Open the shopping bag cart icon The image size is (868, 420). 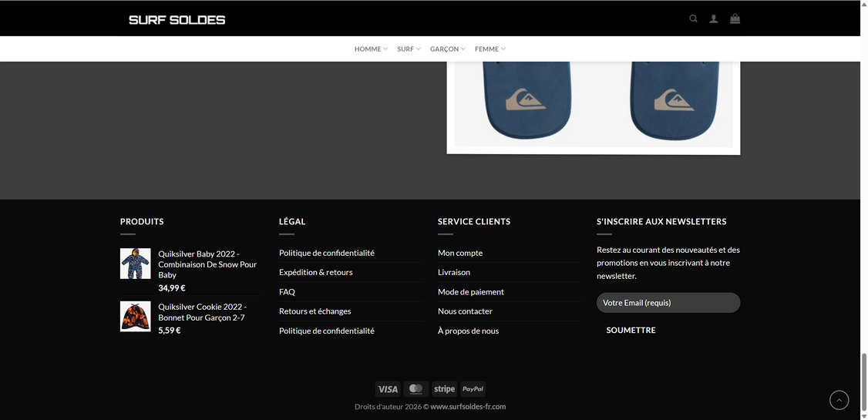pyautogui.click(x=735, y=18)
